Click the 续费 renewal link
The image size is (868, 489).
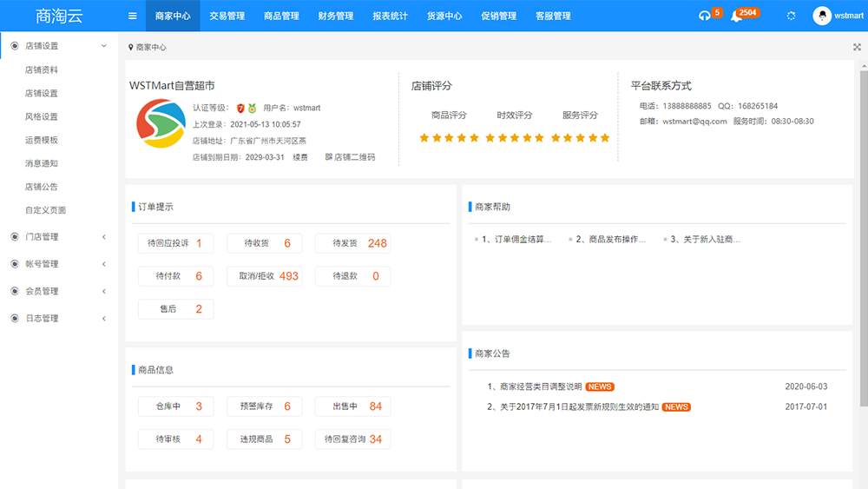click(x=300, y=157)
